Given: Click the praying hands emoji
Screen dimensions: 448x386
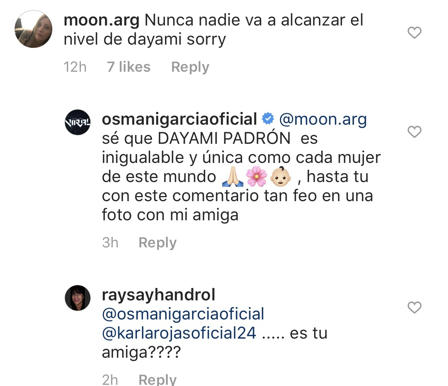Looking at the screenshot, I should (x=233, y=177).
